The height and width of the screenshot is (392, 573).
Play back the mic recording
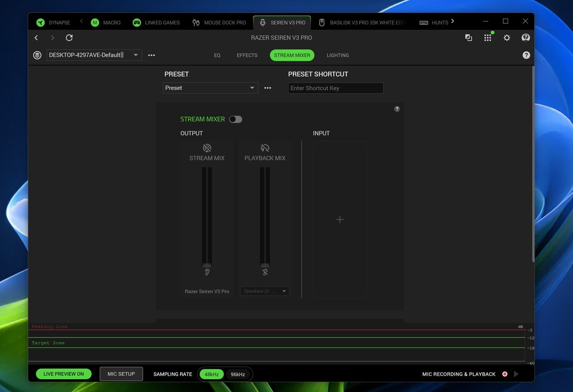516,374
